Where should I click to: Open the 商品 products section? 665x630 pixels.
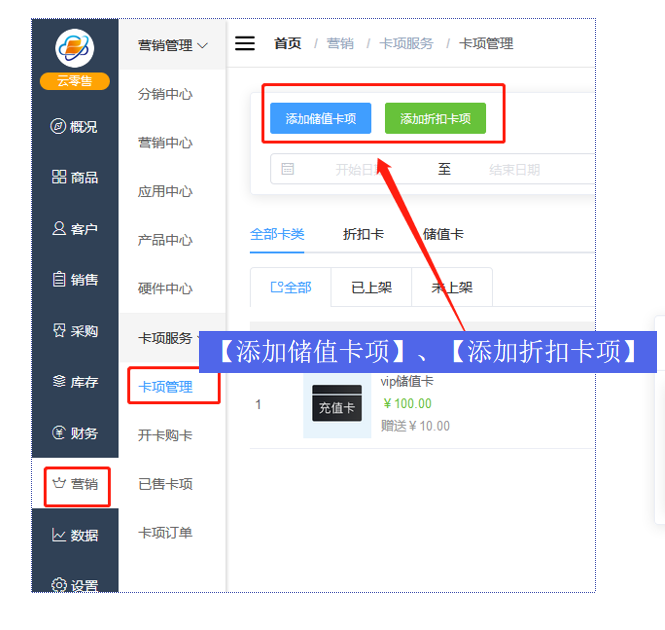(75, 177)
